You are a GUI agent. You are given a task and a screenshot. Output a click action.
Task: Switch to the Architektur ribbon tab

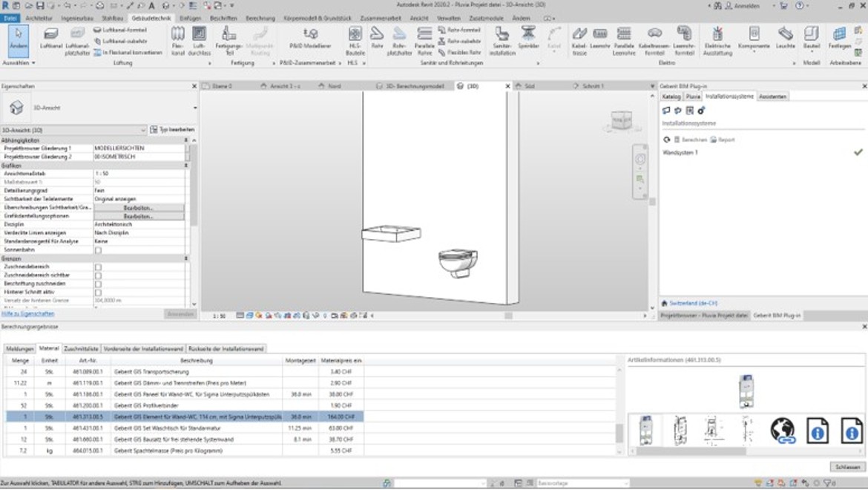[39, 19]
